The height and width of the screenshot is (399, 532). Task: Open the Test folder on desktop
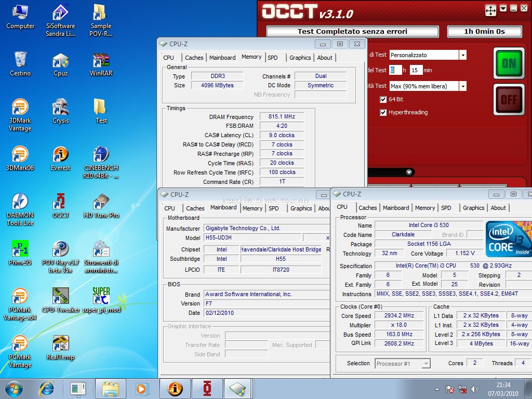pos(101,111)
